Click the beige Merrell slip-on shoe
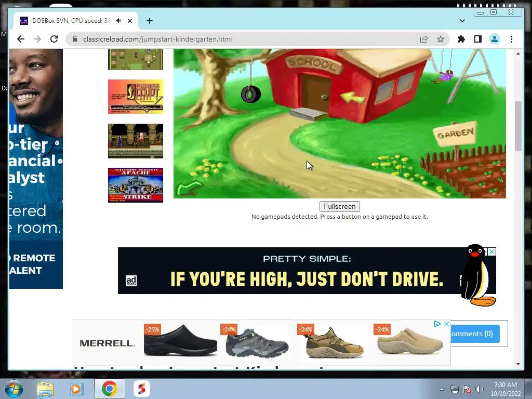Image resolution: width=532 pixels, height=399 pixels. click(x=410, y=342)
